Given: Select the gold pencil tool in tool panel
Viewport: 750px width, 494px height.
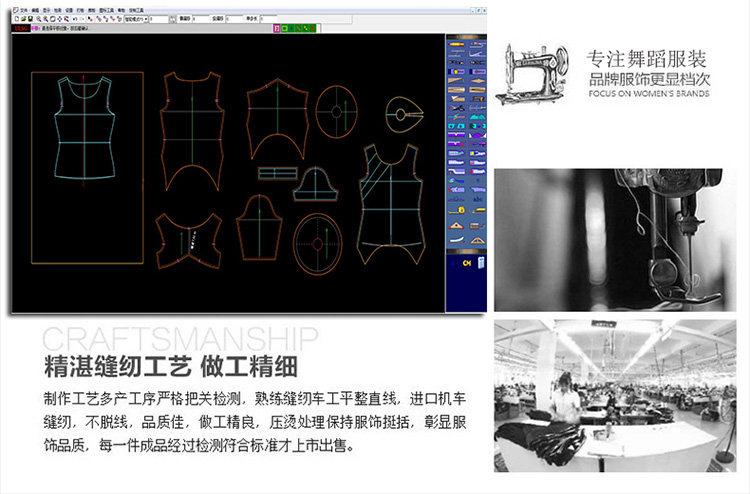Looking at the screenshot, I should pos(457,44).
